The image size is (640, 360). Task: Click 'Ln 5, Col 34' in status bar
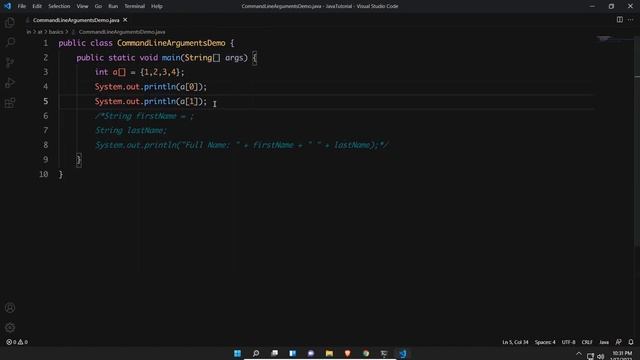pos(515,342)
